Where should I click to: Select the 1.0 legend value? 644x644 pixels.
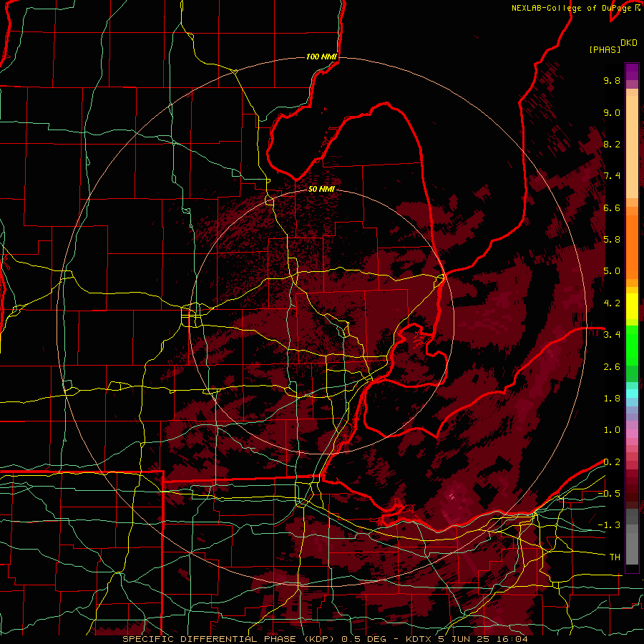tap(612, 430)
